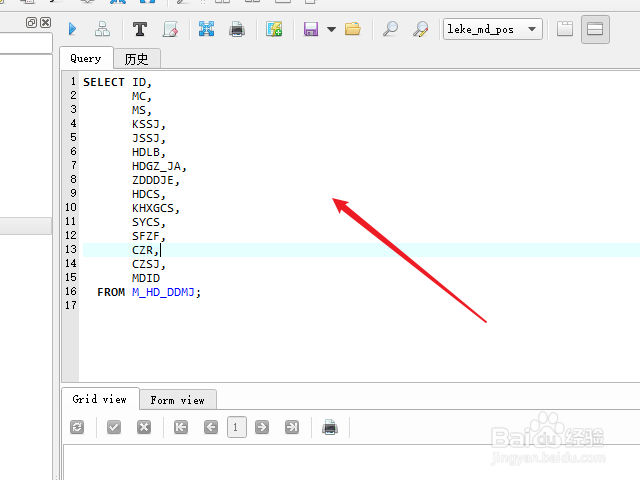This screenshot has width=640, height=480.
Task: Click the empty line 17 in the editor
Action: click(x=359, y=306)
